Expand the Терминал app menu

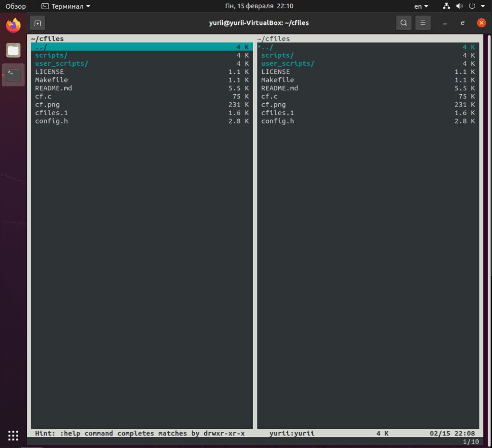(66, 6)
